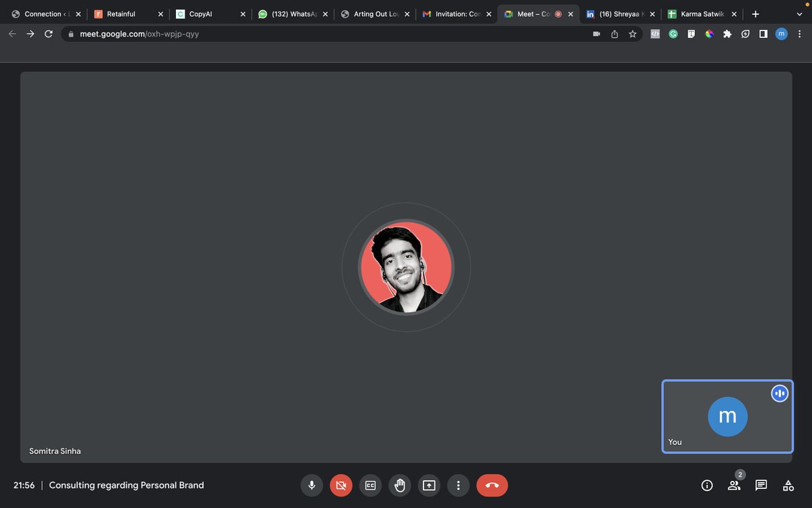Click Somitra Sinha's profile picture

406,267
